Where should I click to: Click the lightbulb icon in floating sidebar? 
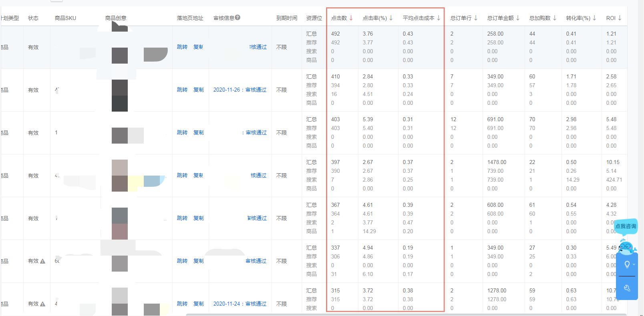click(x=627, y=264)
